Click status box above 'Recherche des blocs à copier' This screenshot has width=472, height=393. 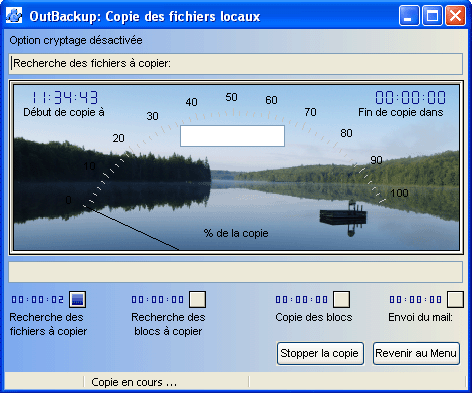197,299
